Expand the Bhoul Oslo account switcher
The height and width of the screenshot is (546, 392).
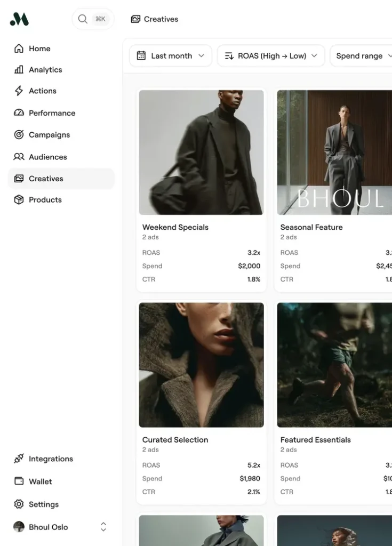coord(103,527)
